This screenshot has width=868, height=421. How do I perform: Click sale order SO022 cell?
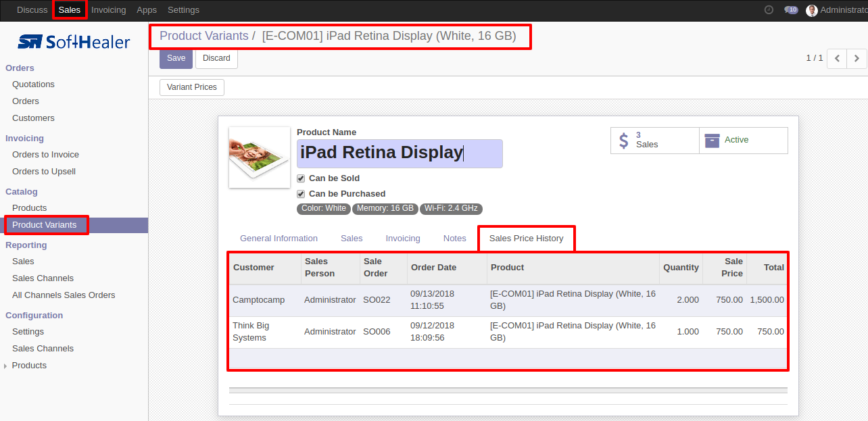383,301
